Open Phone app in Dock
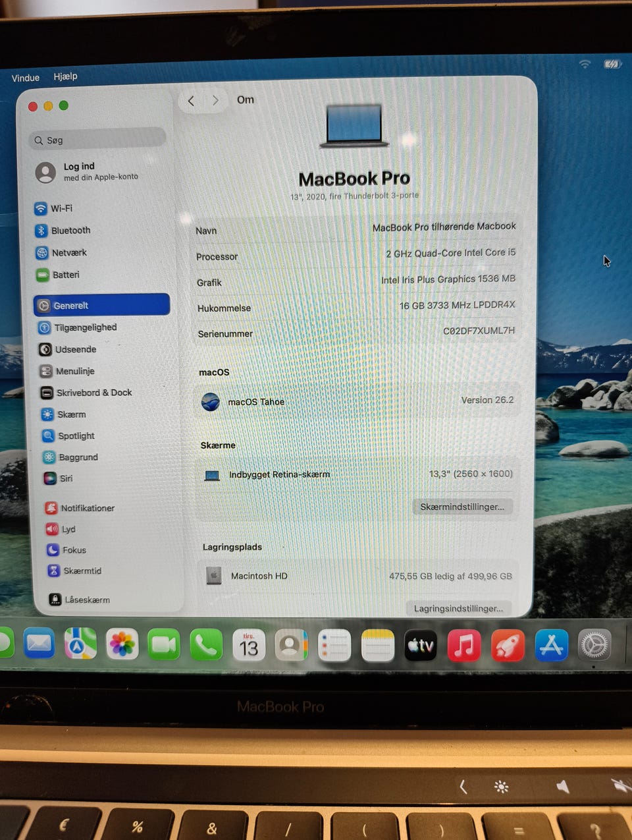Image resolution: width=632 pixels, height=840 pixels. [206, 646]
